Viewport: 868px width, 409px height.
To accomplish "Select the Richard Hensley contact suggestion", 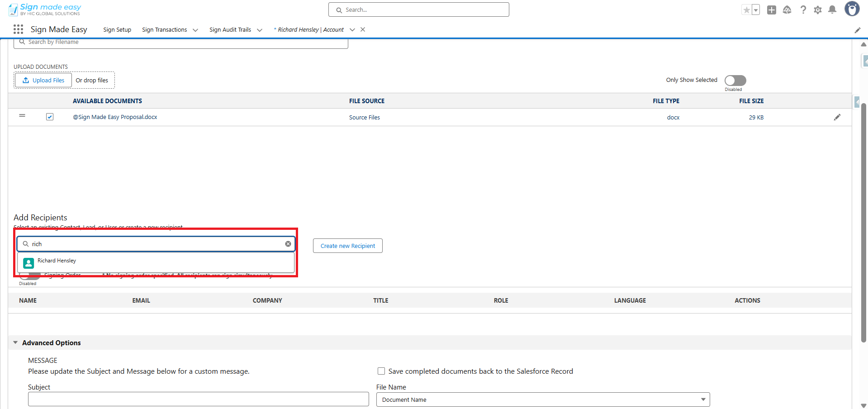I will pos(156,262).
